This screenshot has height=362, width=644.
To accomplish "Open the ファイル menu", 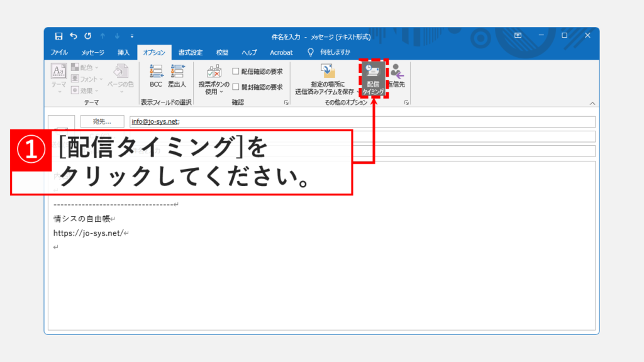I will tap(59, 52).
